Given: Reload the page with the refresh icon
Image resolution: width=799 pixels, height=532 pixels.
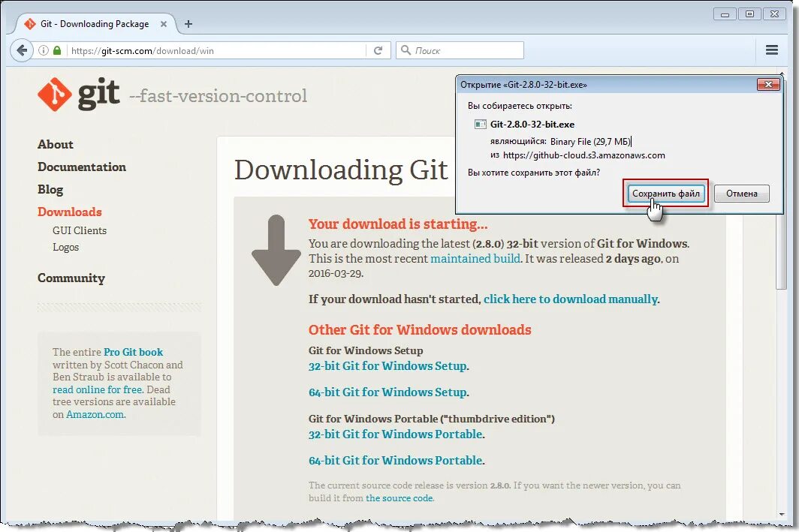Looking at the screenshot, I should click(x=378, y=50).
